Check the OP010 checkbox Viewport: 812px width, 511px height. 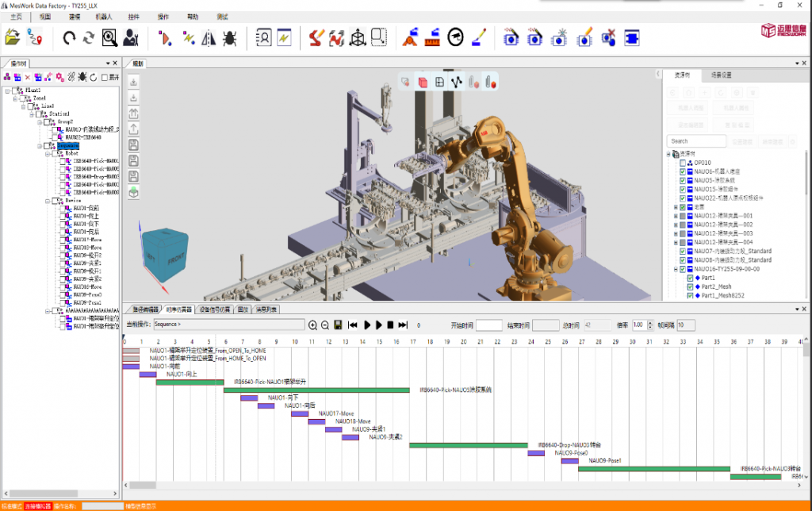point(683,163)
